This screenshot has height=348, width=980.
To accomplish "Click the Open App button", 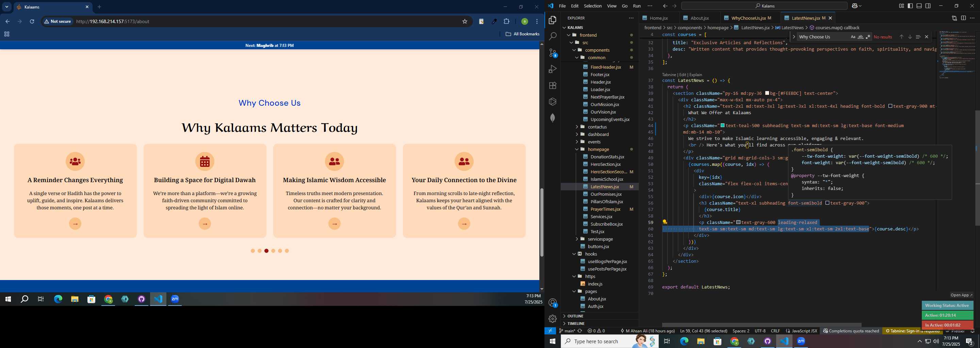I will point(961,295).
